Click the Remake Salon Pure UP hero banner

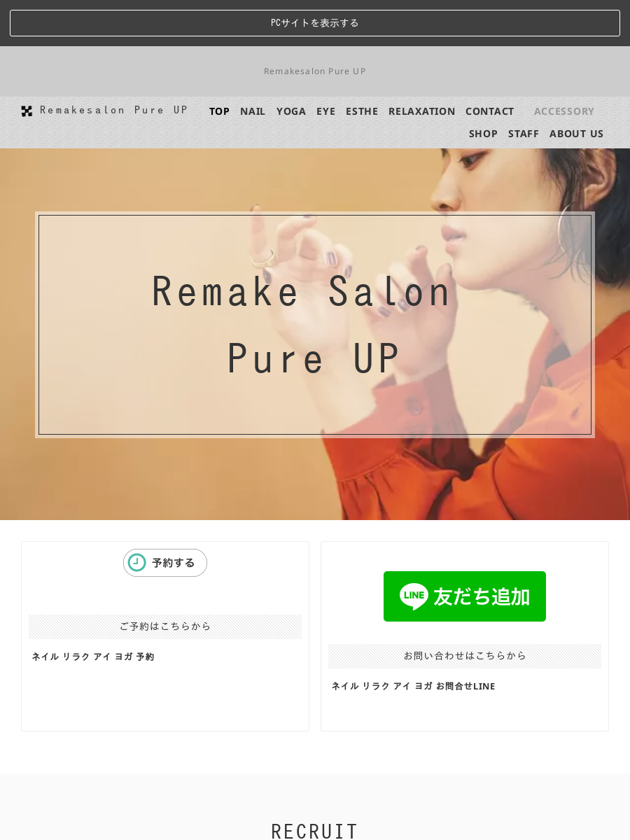pyautogui.click(x=315, y=325)
